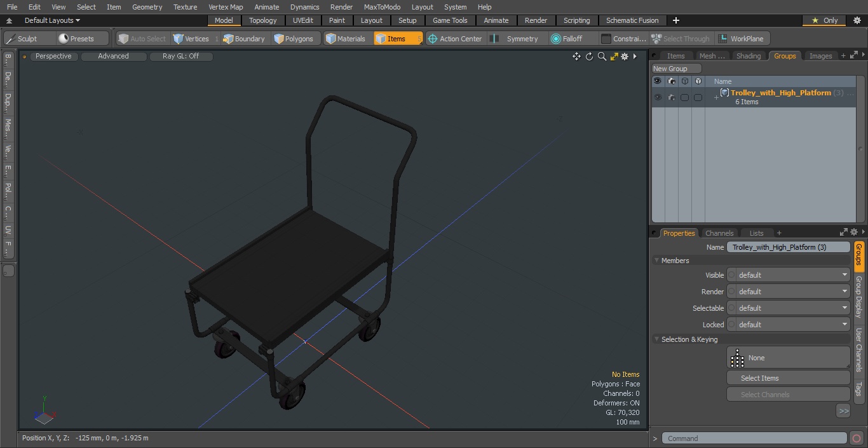
Task: Collapse the Selection & Keying section
Action: [657, 339]
